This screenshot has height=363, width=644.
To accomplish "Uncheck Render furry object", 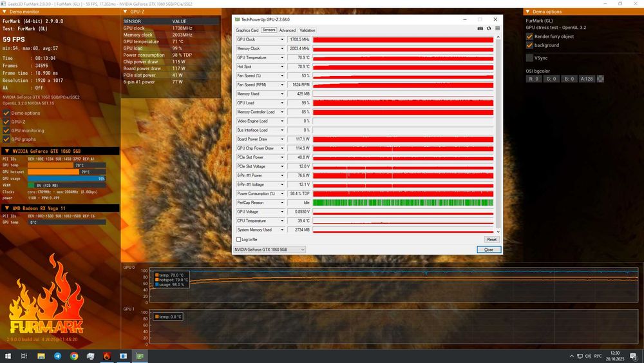I will point(529,37).
